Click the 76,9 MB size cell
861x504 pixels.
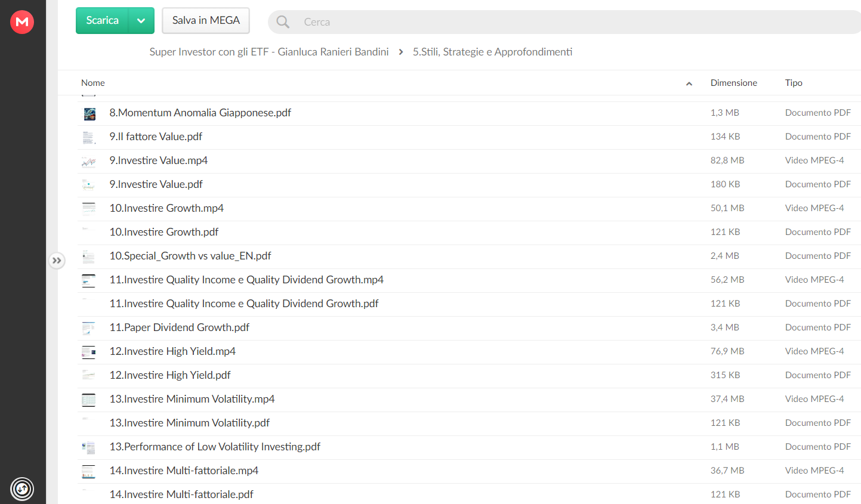click(727, 351)
